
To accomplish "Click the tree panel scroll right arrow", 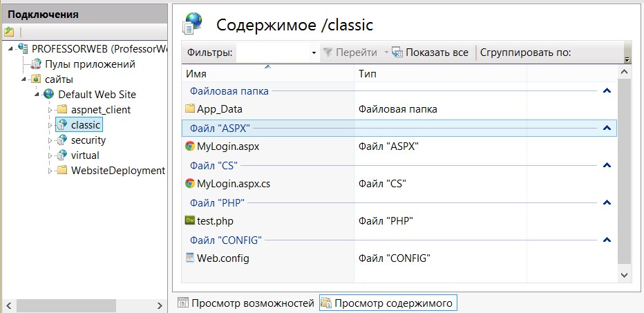I will pos(160,305).
